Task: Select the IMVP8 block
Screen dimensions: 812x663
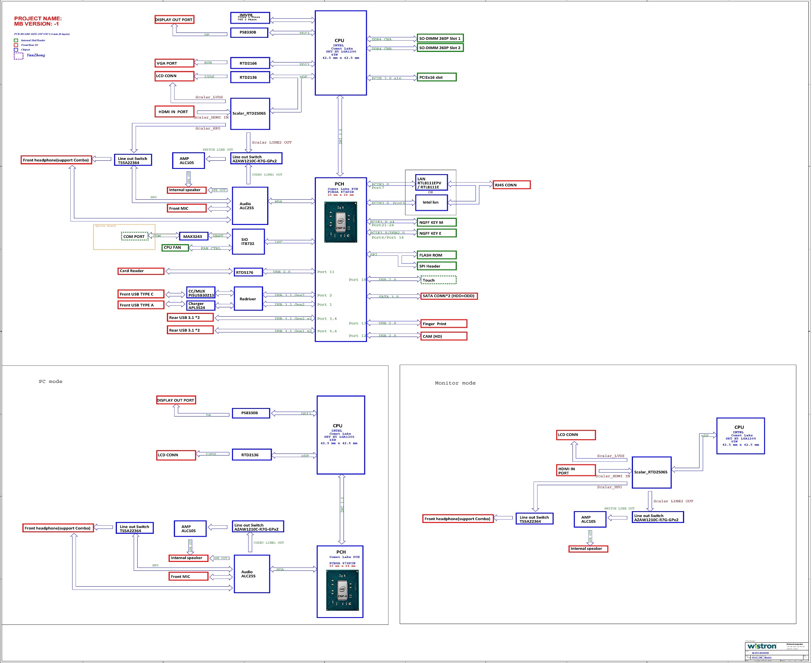Action: [x=250, y=17]
